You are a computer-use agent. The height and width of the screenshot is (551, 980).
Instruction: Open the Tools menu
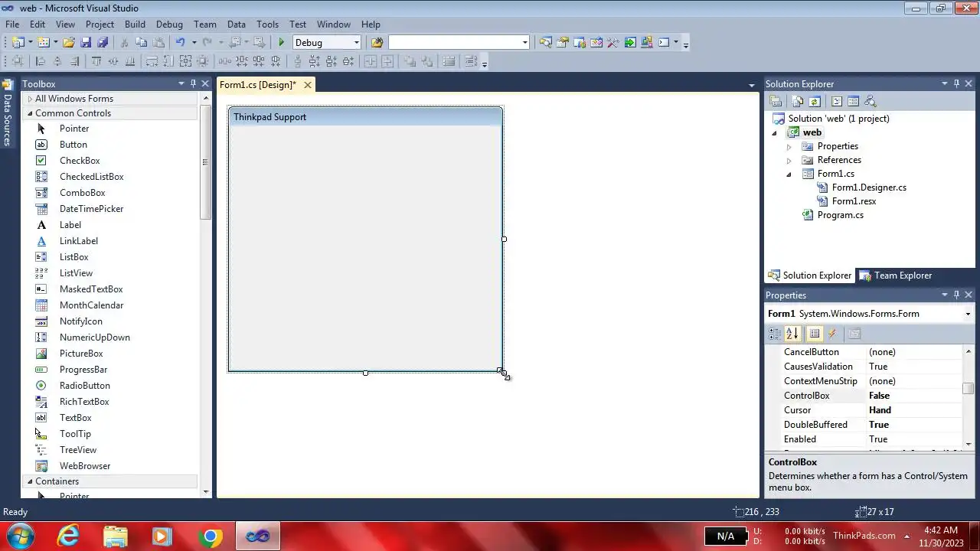tap(267, 24)
